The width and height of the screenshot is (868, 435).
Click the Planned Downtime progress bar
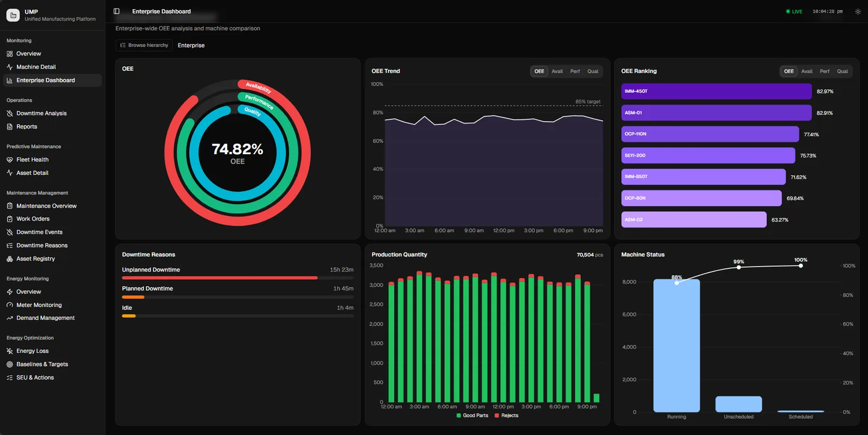238,297
